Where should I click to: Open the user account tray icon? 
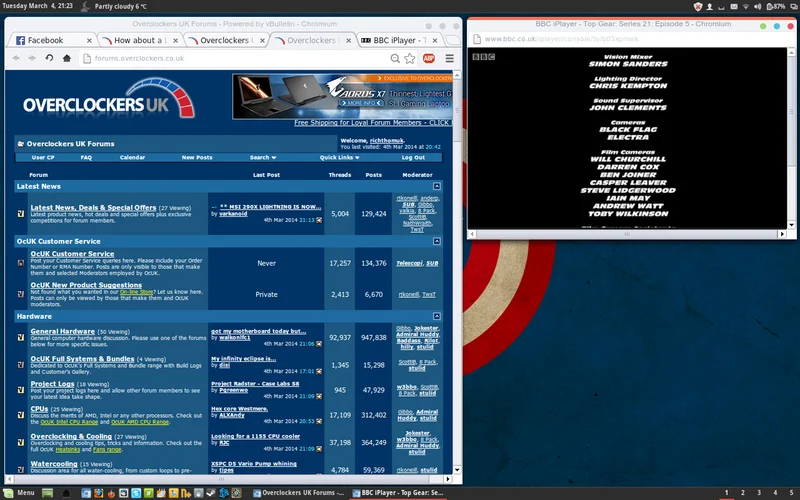pos(709,7)
